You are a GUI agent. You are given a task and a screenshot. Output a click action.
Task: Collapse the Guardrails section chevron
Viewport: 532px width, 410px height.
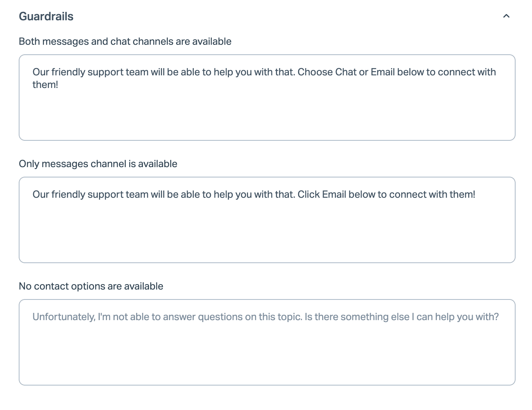pos(506,16)
